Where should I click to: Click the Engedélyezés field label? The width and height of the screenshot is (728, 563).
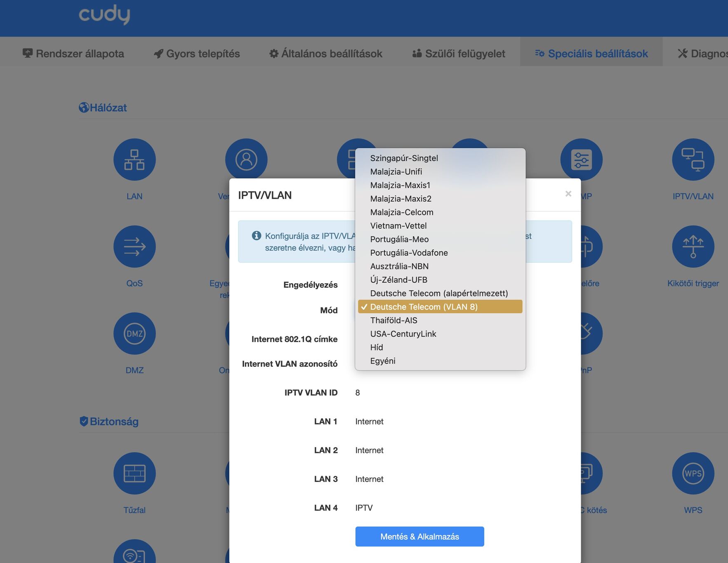tap(310, 285)
